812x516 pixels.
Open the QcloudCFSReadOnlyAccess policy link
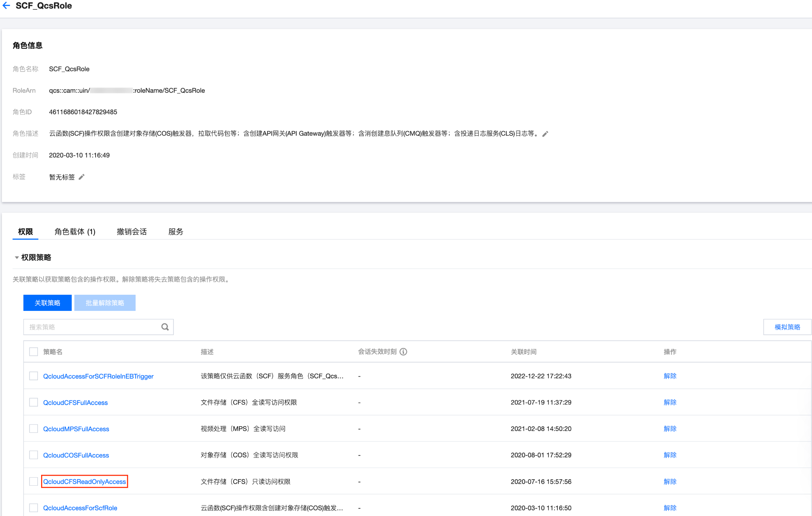point(84,481)
